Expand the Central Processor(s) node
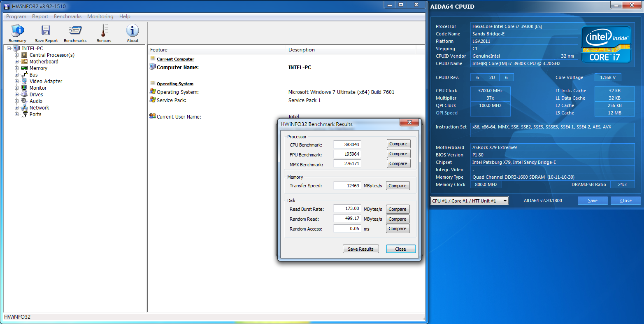Viewport: 644px width, 324px height. pyautogui.click(x=17, y=55)
